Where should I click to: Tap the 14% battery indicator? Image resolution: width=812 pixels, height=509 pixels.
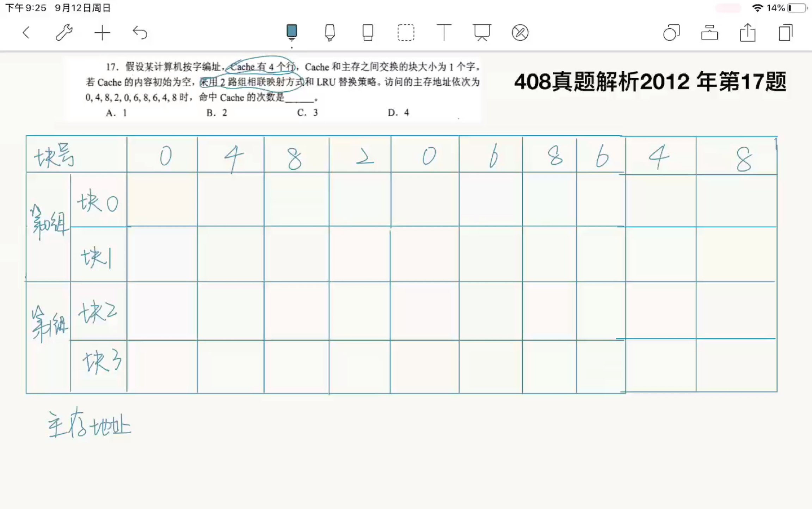click(x=787, y=8)
